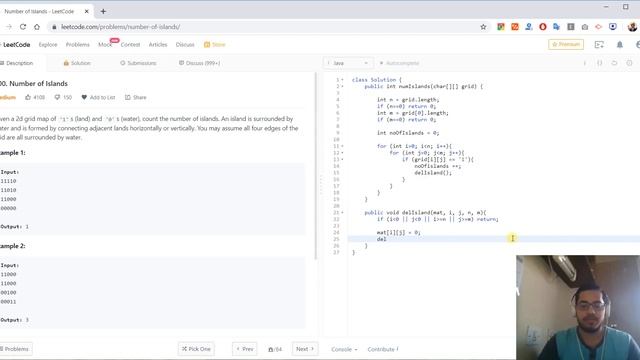Open Contest in the top navigation
The width and height of the screenshot is (640, 360).
(x=130, y=44)
